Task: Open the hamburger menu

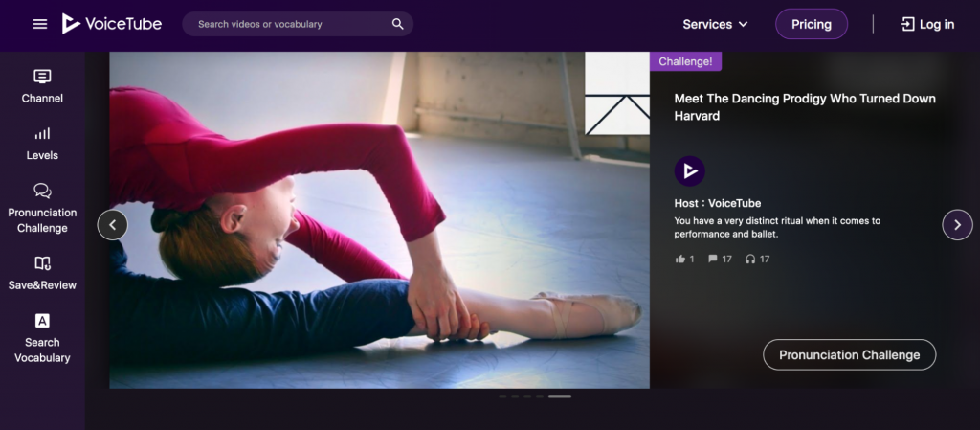Action: (x=40, y=24)
